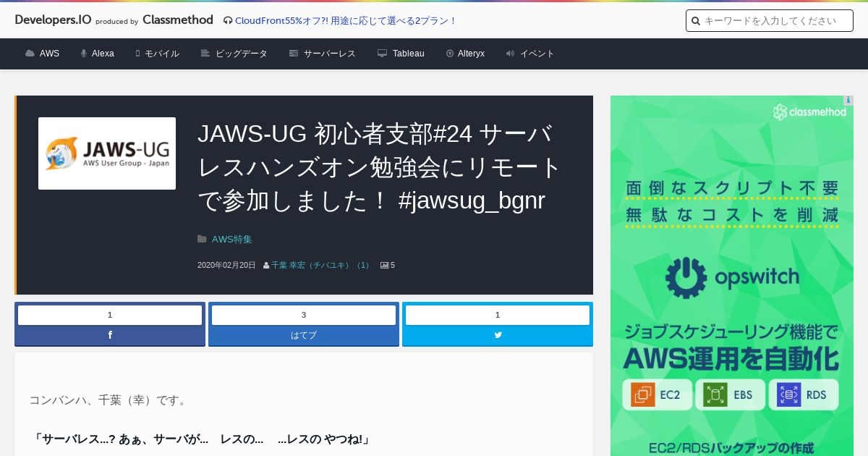
Task: Click the headphone icon beside CloudFront announcement
Action: click(228, 20)
